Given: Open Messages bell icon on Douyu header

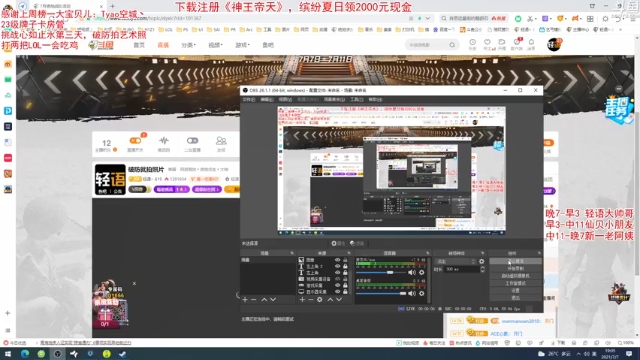Looking at the screenshot, I should point(531,42).
